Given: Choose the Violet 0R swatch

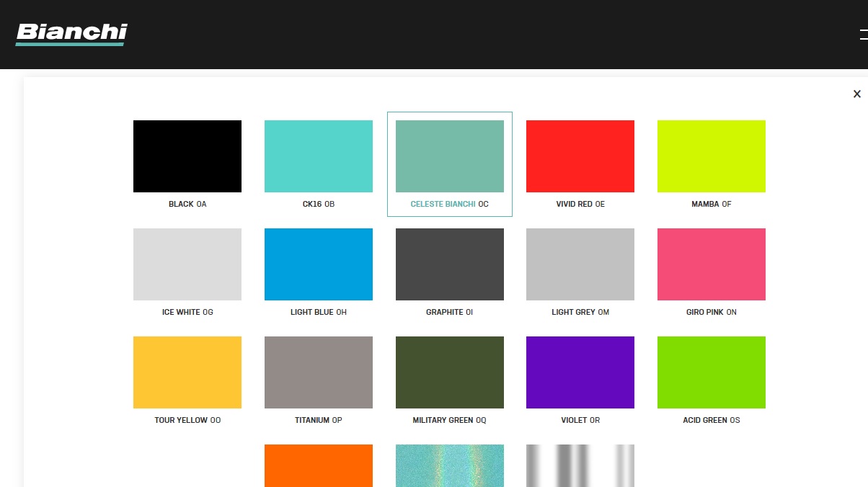Looking at the screenshot, I should click(x=580, y=372).
